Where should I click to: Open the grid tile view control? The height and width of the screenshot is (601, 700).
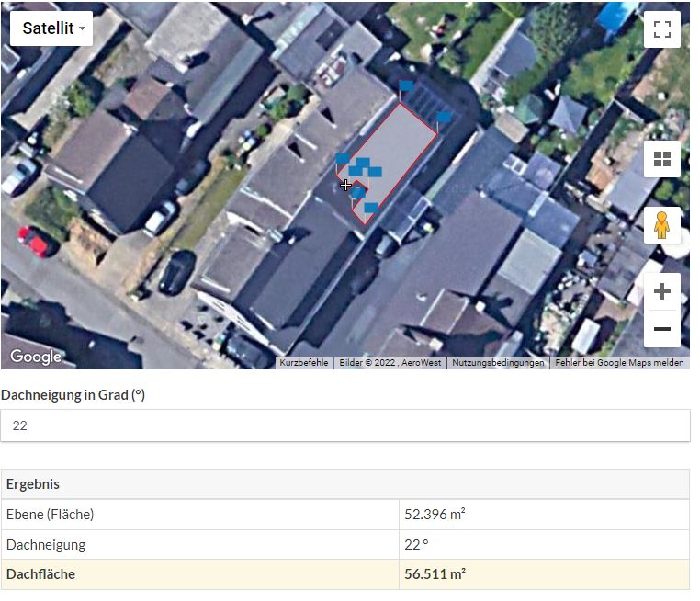tap(662, 159)
